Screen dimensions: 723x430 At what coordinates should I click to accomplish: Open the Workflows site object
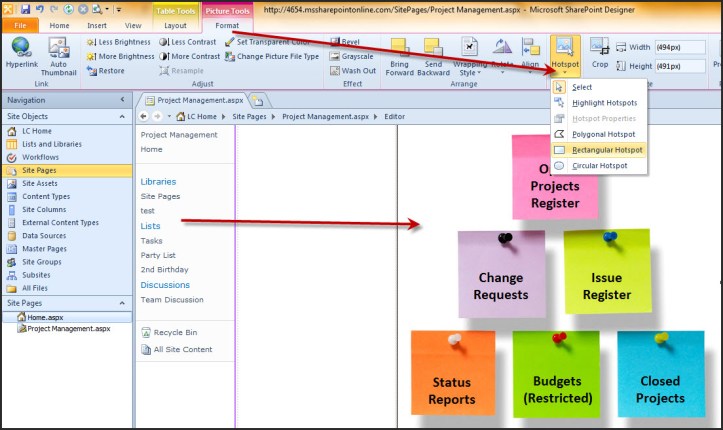[x=40, y=157]
